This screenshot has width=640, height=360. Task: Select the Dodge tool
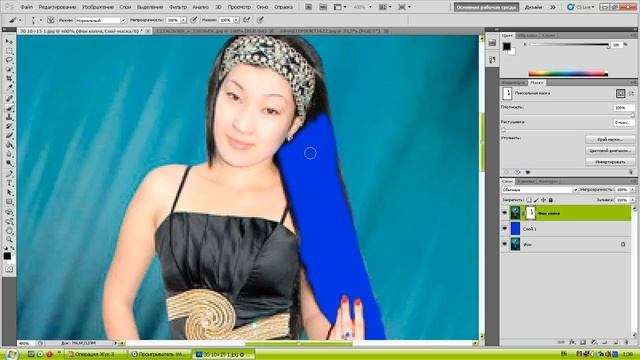(9, 163)
